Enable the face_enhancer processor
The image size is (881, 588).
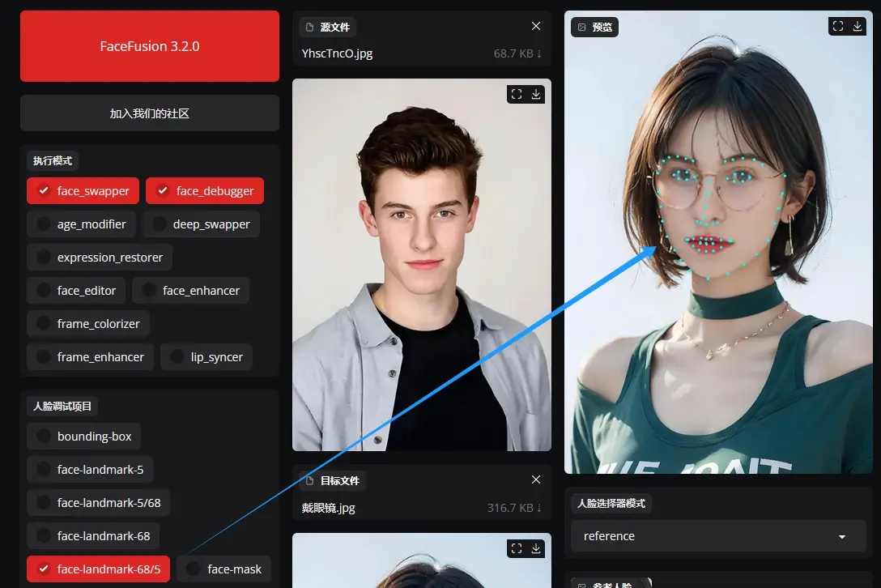click(190, 291)
